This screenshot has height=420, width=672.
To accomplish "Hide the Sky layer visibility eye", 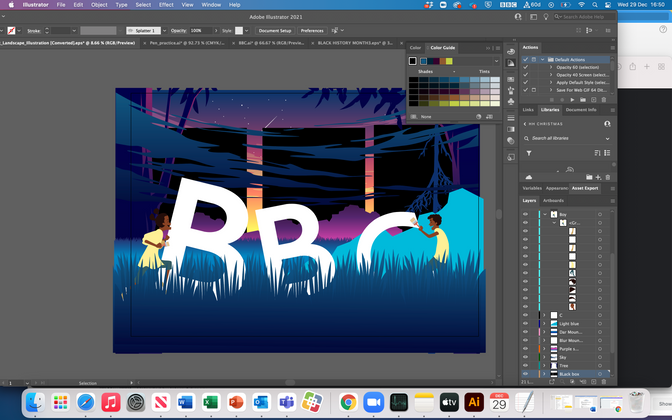I will (525, 355).
